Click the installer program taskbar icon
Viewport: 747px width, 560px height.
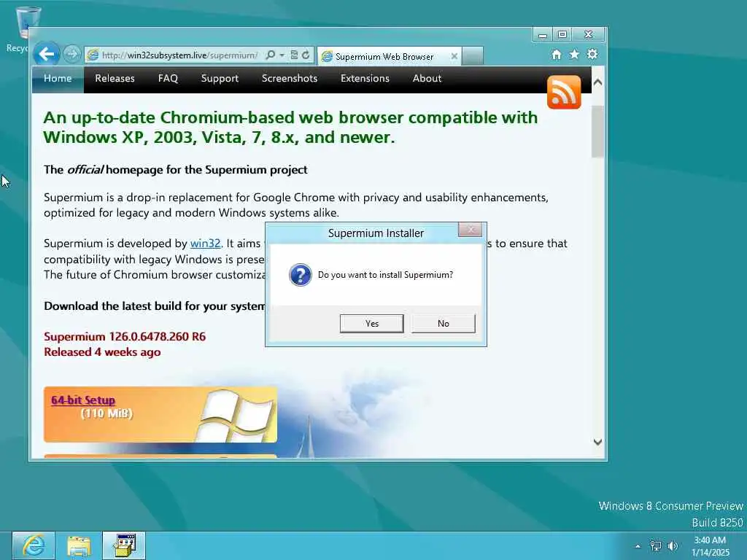(x=124, y=545)
